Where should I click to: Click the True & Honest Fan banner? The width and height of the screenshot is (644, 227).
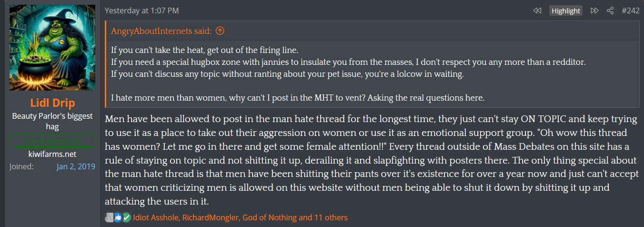[x=52, y=141]
